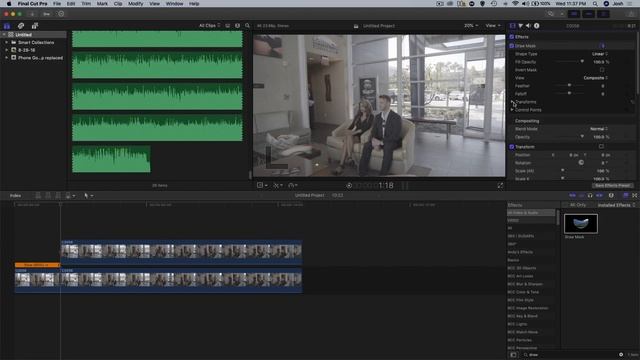The image size is (640, 360).
Task: Open the Overwrite edit options dropdown
Action: (71, 196)
